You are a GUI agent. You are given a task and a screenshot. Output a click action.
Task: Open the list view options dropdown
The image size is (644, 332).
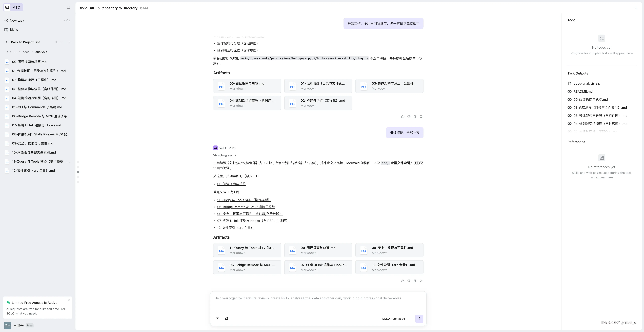pos(58,42)
